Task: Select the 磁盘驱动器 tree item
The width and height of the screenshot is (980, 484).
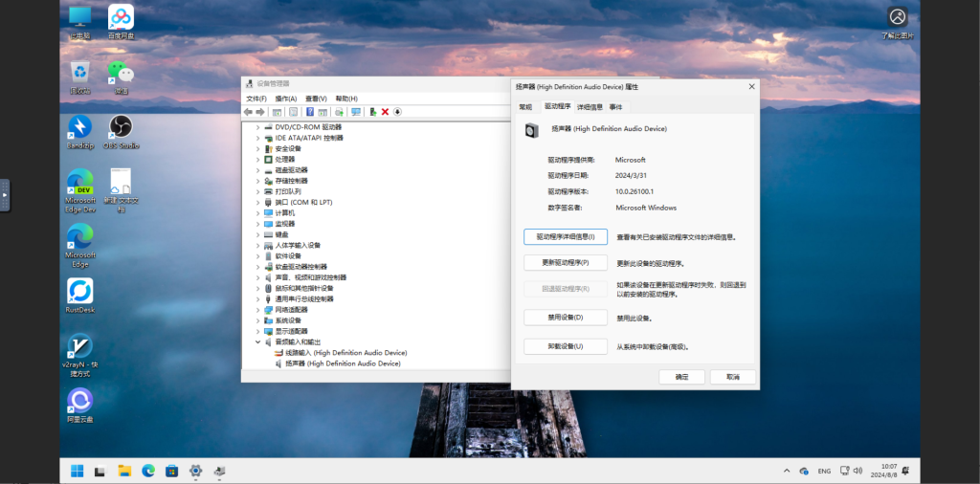Action: click(285, 170)
